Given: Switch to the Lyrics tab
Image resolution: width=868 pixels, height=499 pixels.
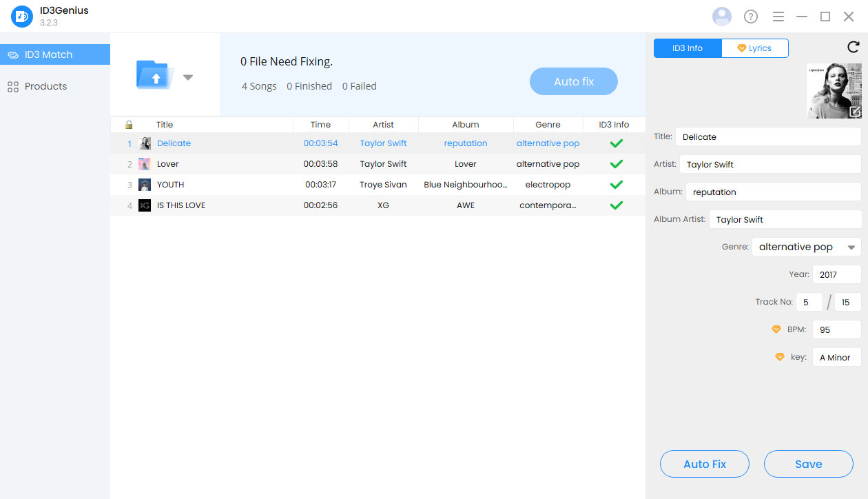Looking at the screenshot, I should [x=755, y=48].
